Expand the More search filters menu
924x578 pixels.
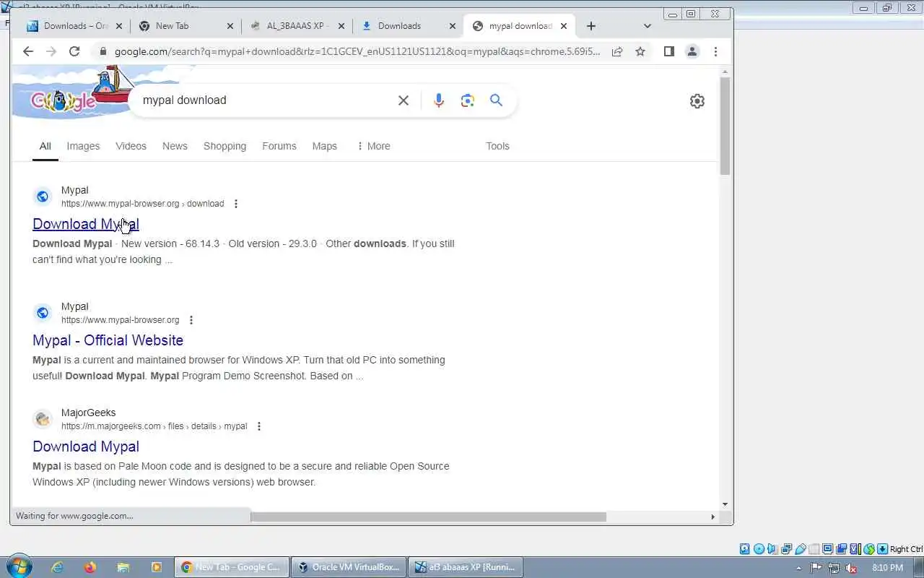point(373,146)
